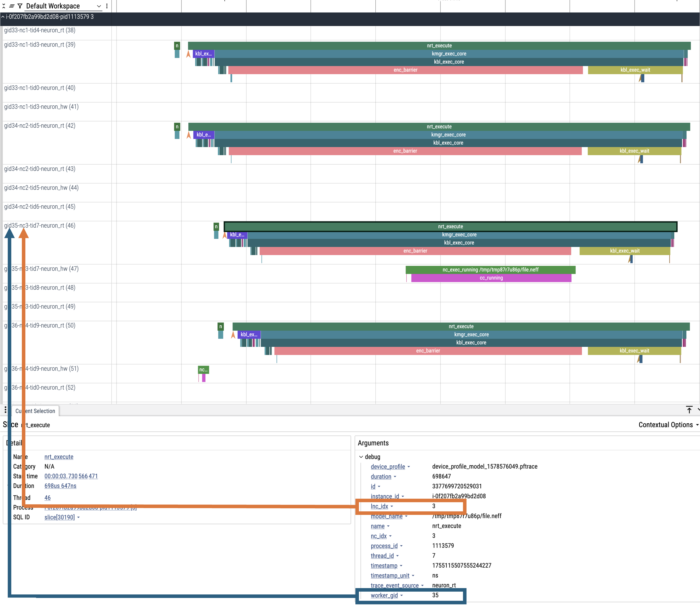Click the collapse-panel up-arrow icon above Contextual Options
The image size is (700, 605).
pyautogui.click(x=689, y=410)
